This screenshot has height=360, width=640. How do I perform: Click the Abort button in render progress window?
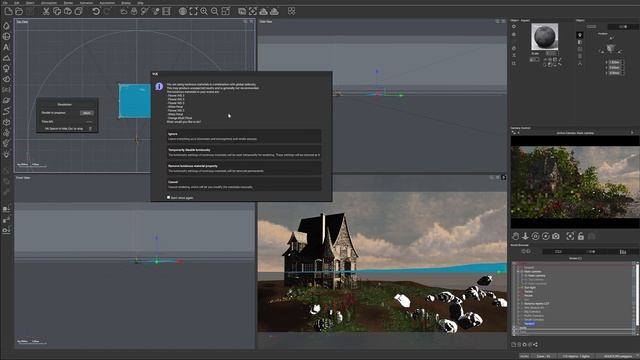point(87,113)
